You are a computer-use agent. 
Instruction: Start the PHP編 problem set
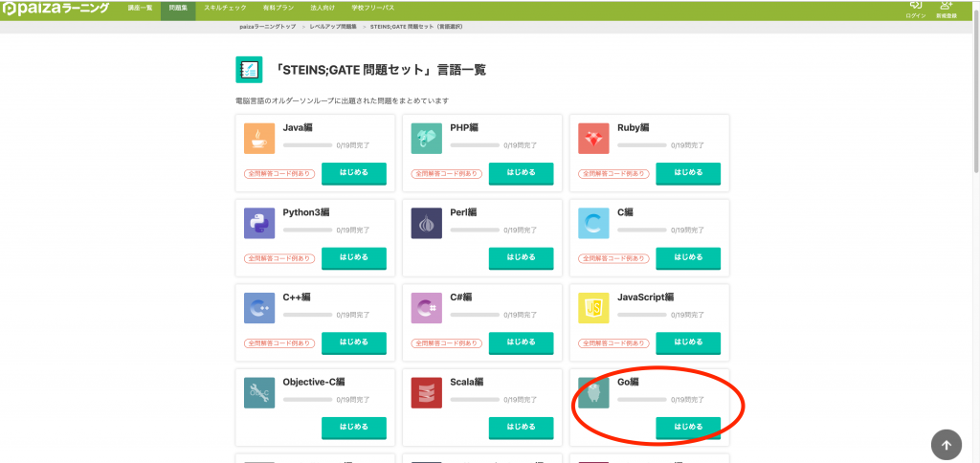pyautogui.click(x=522, y=173)
